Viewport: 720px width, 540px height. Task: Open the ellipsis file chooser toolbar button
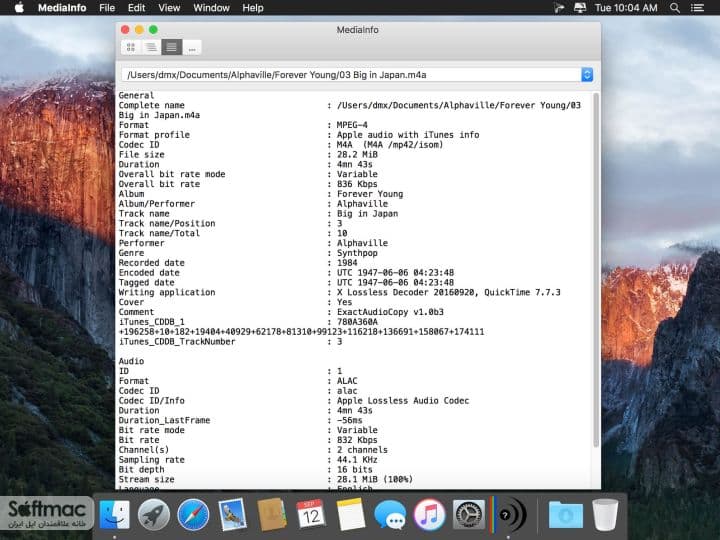point(192,47)
